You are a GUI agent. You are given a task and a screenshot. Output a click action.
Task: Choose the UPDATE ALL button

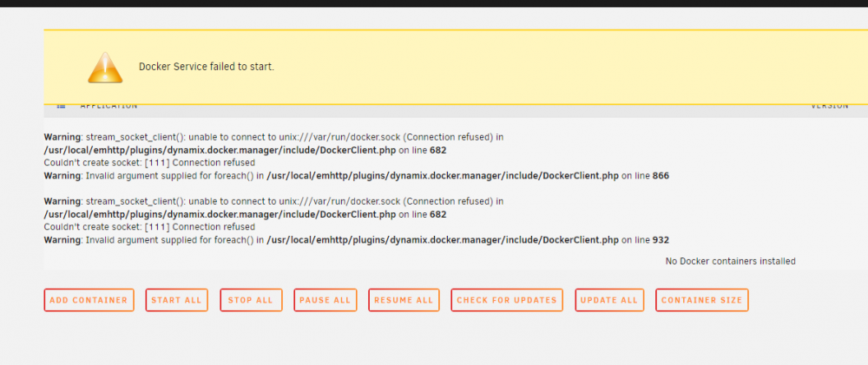click(609, 300)
